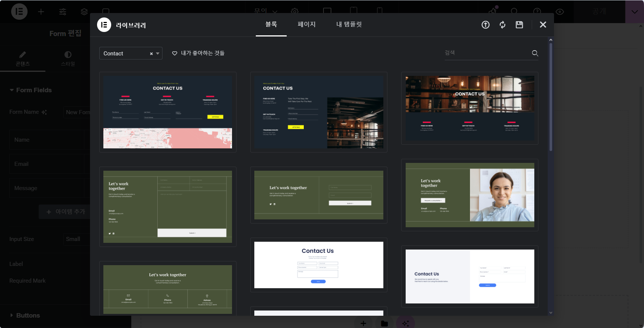This screenshot has width=644, height=328.
Task: Clear the Contact filter with x
Action: 151,54
